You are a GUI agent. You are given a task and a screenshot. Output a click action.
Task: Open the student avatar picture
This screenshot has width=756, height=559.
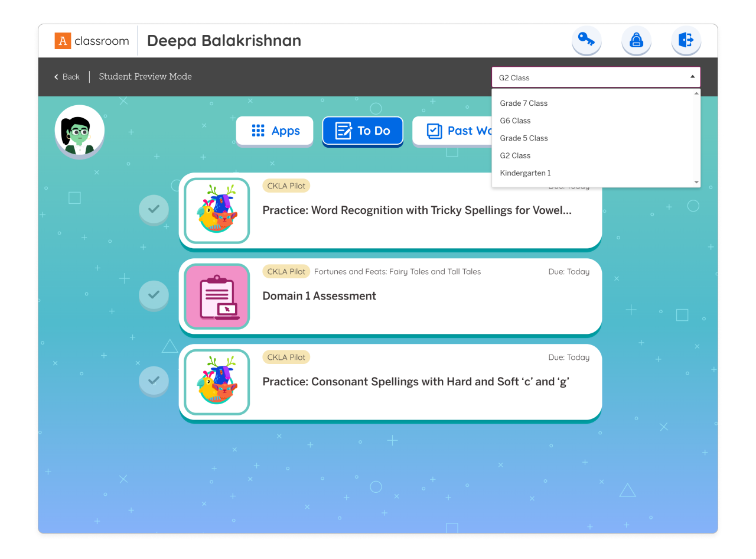[x=80, y=131]
